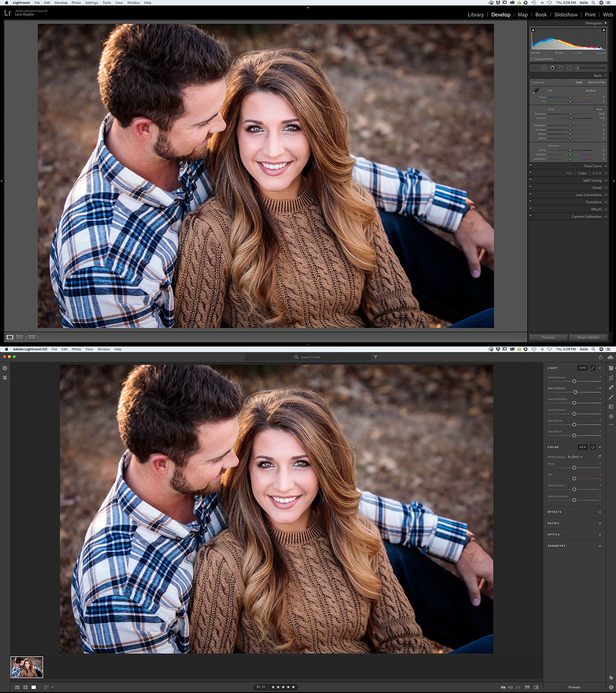This screenshot has width=616, height=693.
Task: Click the Reset (Adobe) button
Action: click(588, 337)
